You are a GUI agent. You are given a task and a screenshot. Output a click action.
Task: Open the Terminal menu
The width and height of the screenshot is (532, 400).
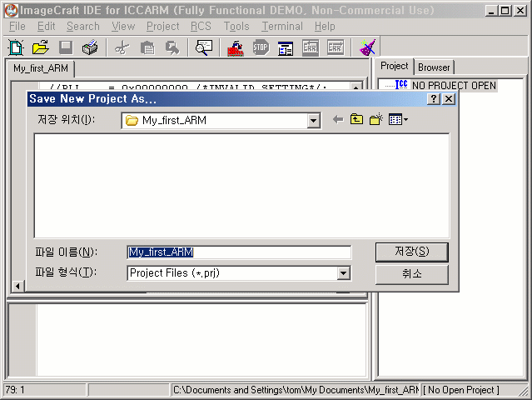[282, 27]
